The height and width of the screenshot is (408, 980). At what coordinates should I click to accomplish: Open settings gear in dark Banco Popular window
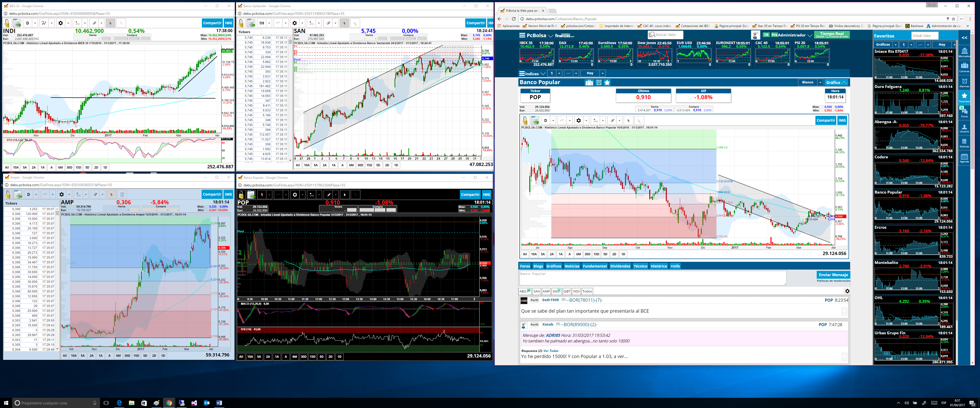295,195
